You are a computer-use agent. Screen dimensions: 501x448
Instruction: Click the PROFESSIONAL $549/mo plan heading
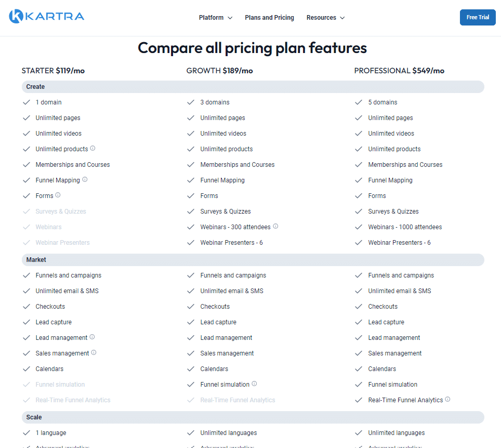(399, 71)
